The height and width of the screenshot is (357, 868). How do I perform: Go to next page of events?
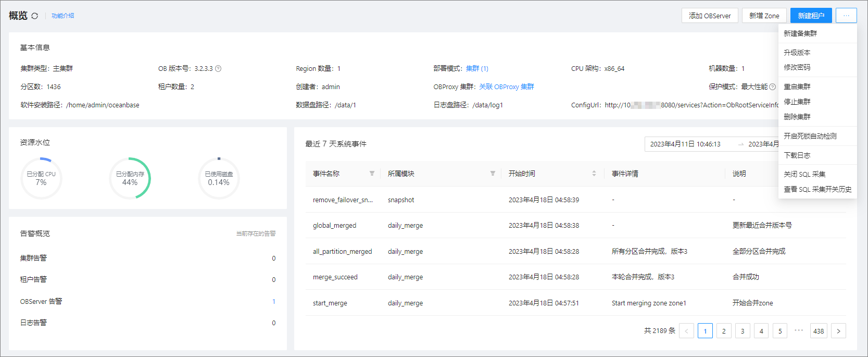pos(838,331)
